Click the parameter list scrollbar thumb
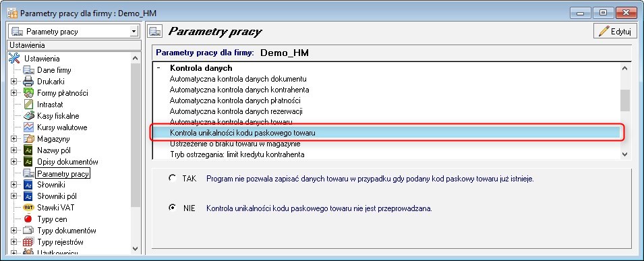The height and width of the screenshot is (261, 644). [624, 100]
